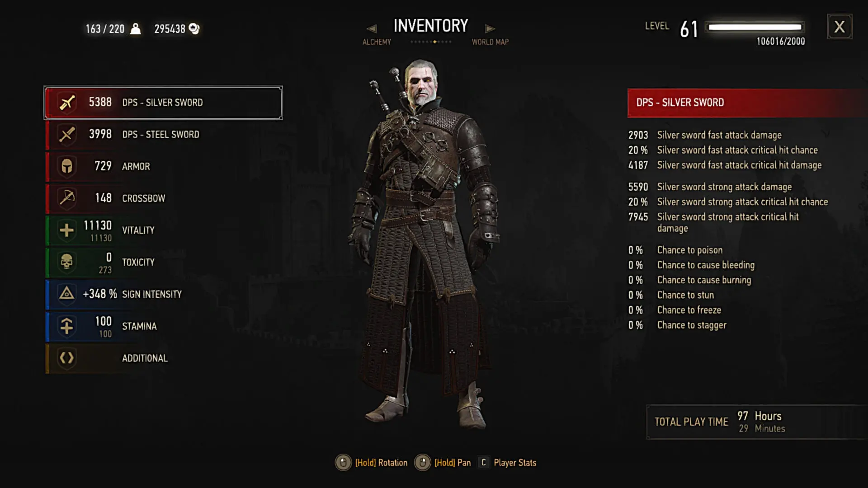Click the stamina icon
This screenshot has width=868, height=488.
67,326
